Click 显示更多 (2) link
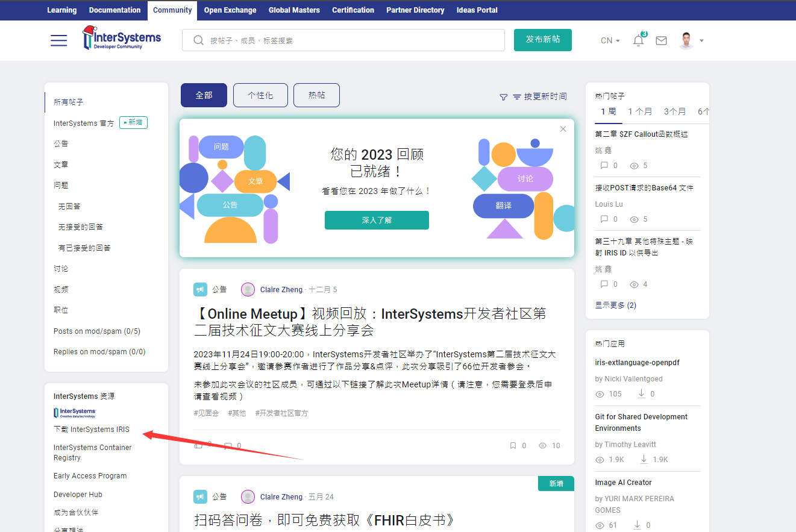This screenshot has width=796, height=532. pos(616,305)
